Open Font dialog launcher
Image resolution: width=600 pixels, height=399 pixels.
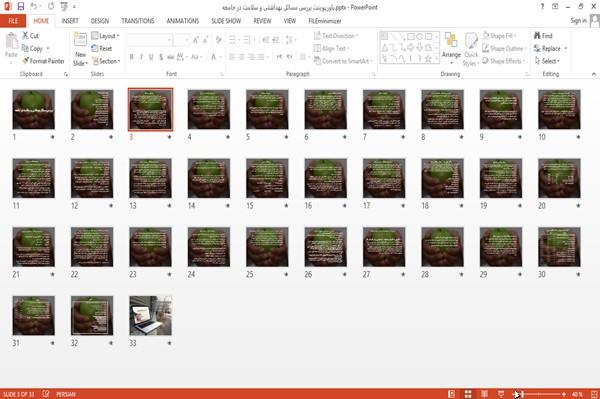[221, 74]
